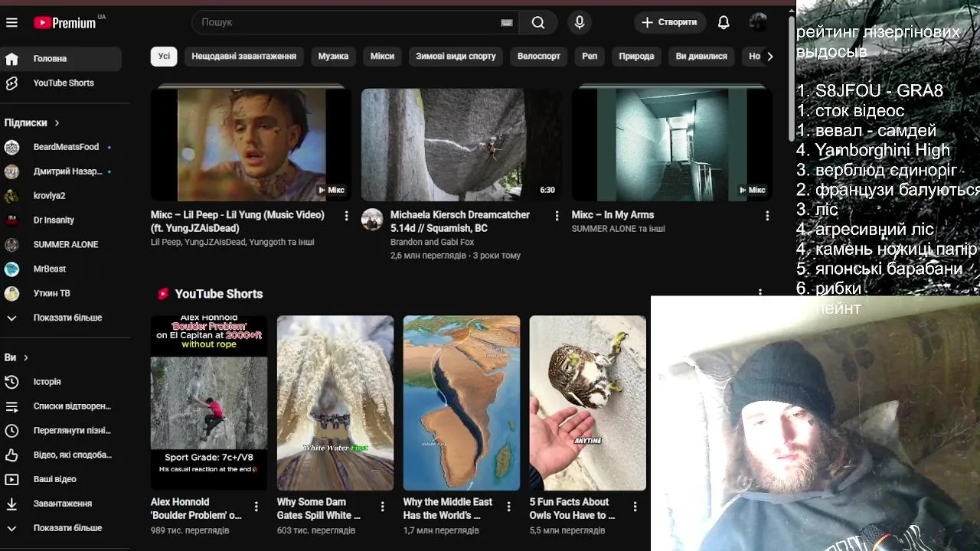
Task: Open the YouTube Shorts shelf options menu
Action: coord(759,292)
